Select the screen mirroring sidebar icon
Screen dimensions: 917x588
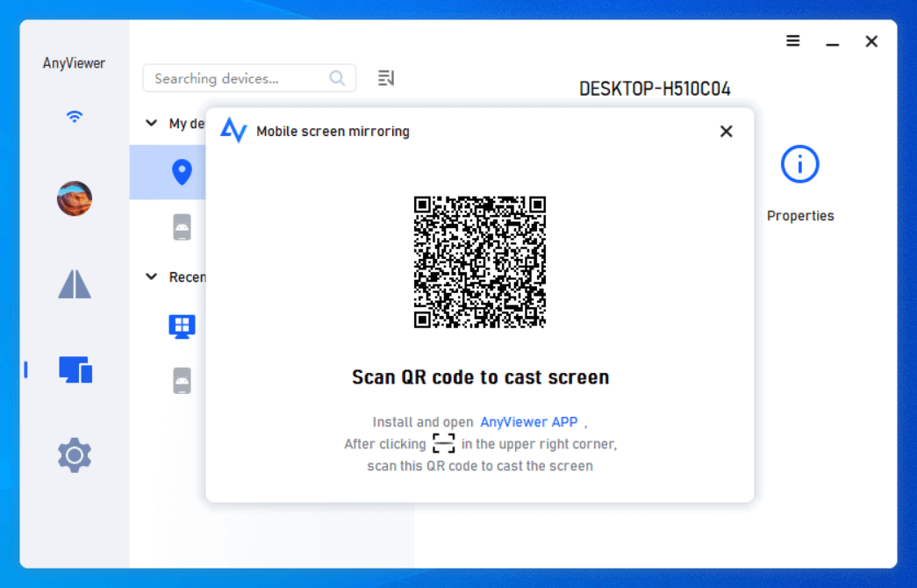pyautogui.click(x=74, y=369)
